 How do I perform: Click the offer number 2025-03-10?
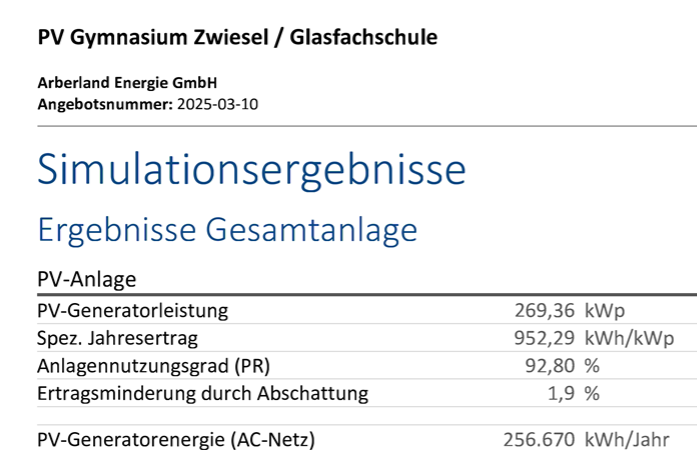coord(219,103)
